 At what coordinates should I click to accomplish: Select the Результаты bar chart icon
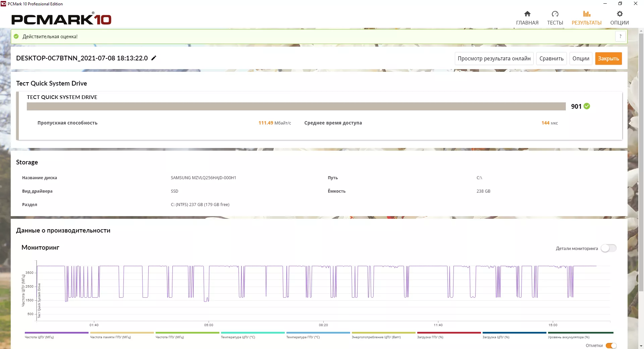(x=587, y=14)
